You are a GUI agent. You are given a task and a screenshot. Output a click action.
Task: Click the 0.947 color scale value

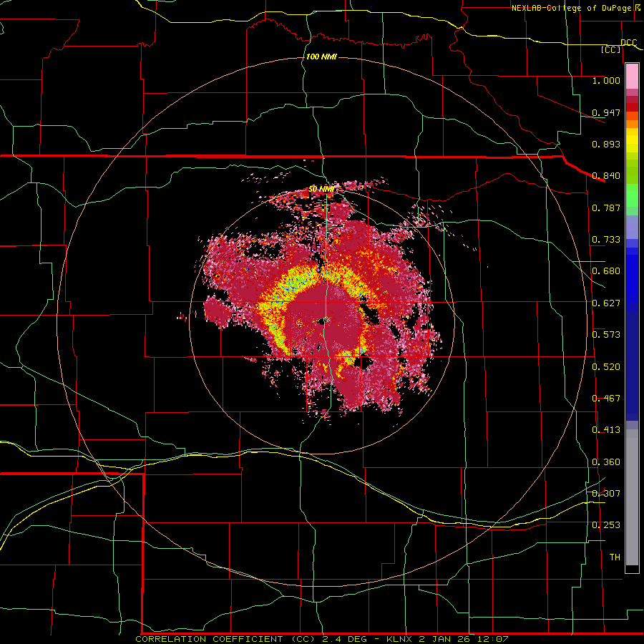pyautogui.click(x=606, y=112)
